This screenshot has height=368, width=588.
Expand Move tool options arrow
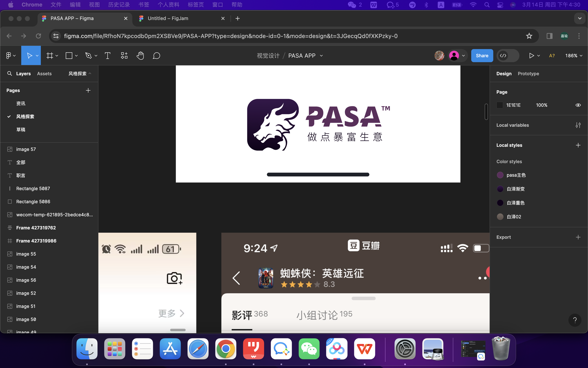[37, 56]
